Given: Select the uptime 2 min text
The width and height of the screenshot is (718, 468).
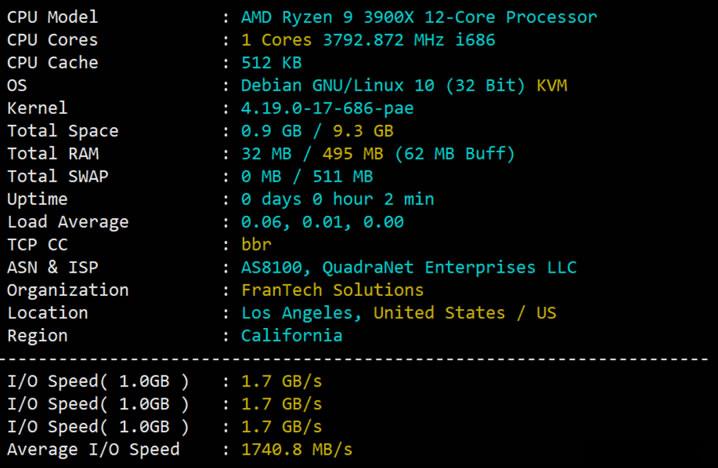Looking at the screenshot, I should pyautogui.click(x=409, y=199).
